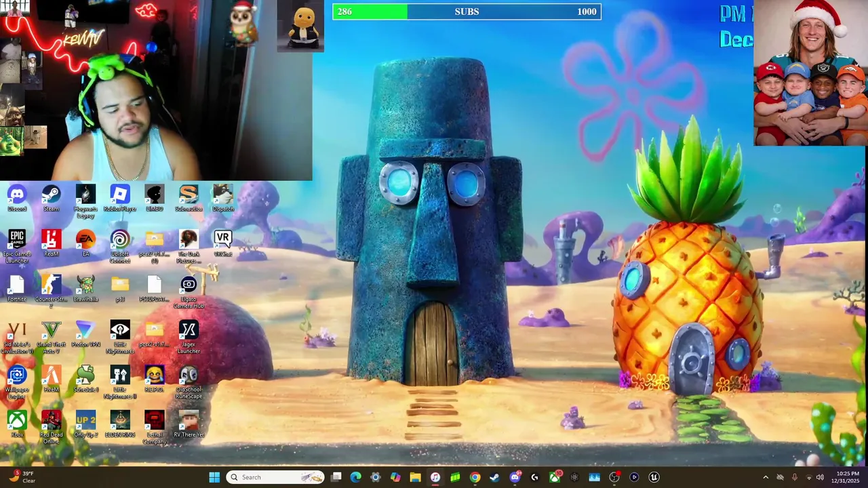Open the Schedule I game shortcut
The height and width of the screenshot is (488, 868).
click(x=85, y=379)
